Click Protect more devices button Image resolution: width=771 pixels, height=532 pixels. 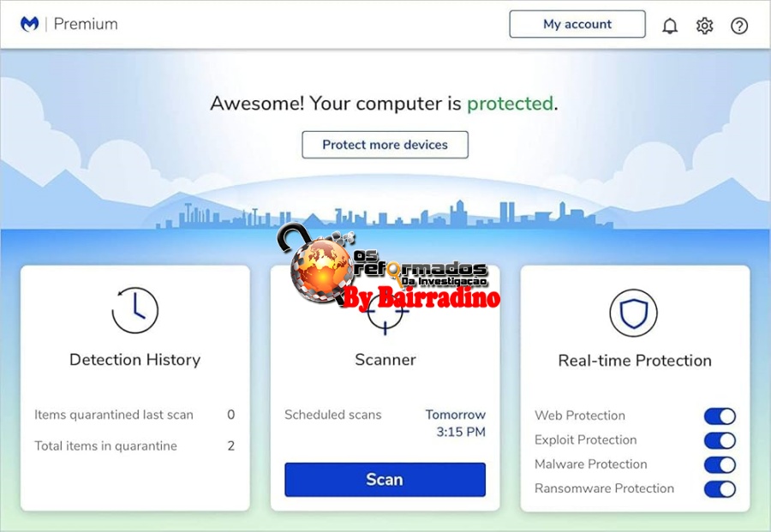tap(385, 145)
